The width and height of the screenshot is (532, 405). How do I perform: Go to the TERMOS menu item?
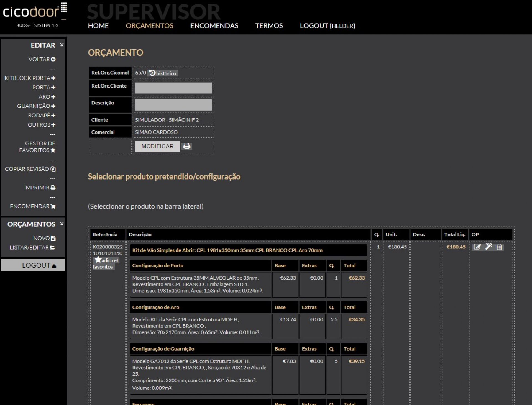click(x=269, y=26)
